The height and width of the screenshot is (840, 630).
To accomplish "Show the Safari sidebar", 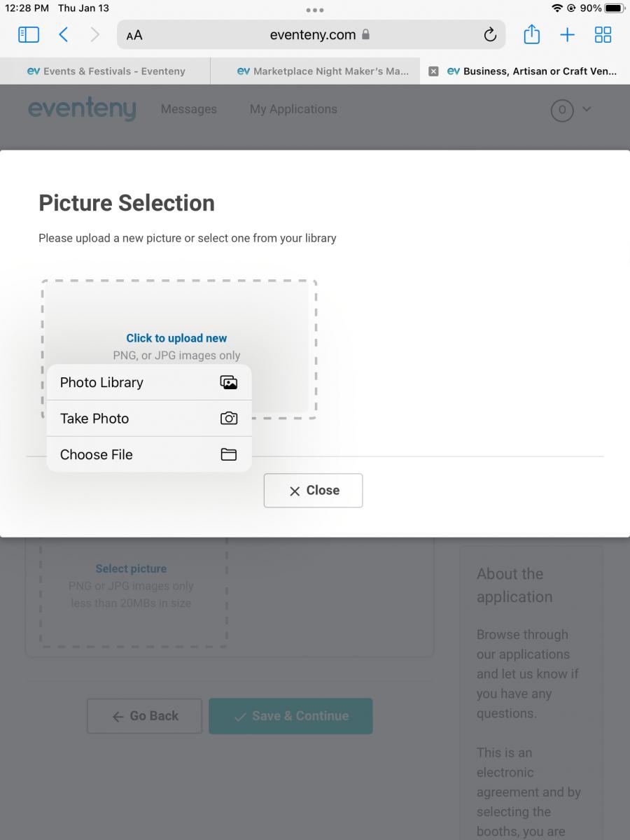I will tap(29, 34).
